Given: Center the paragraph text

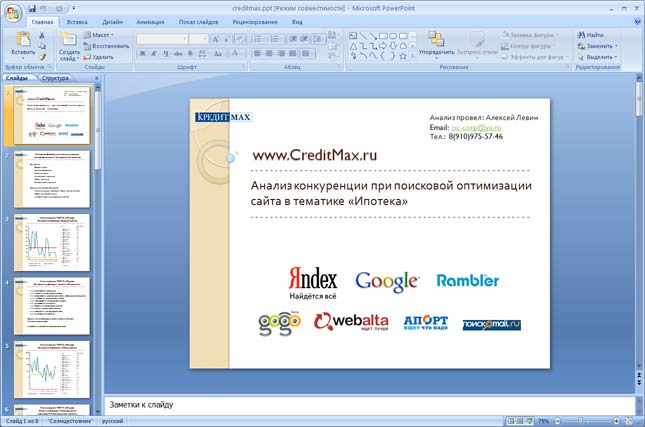Looking at the screenshot, I should pyautogui.click(x=269, y=53).
